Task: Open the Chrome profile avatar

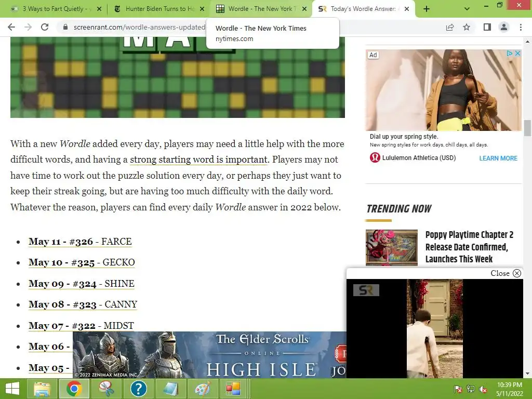Action: click(504, 27)
